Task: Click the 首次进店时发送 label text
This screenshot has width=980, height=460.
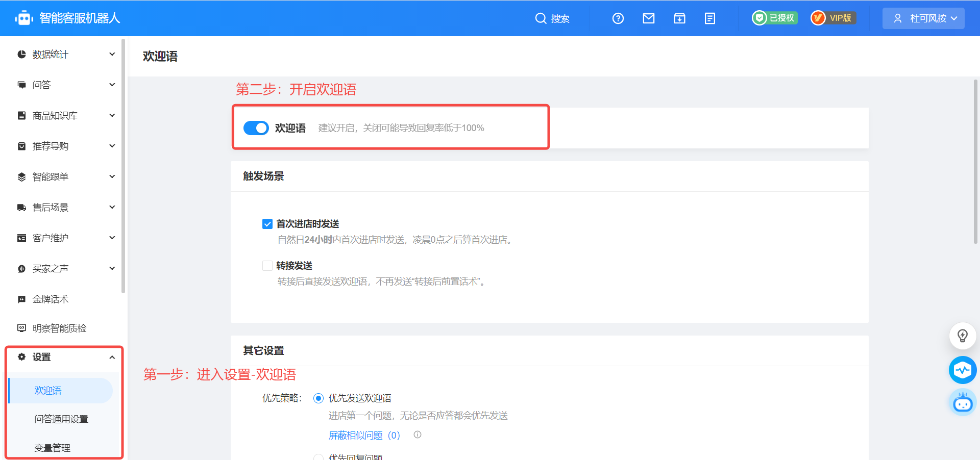Action: click(x=308, y=224)
